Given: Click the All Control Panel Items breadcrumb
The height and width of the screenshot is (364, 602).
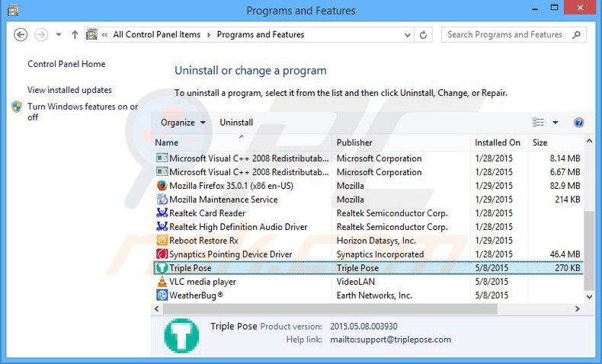Looking at the screenshot, I should (x=157, y=34).
